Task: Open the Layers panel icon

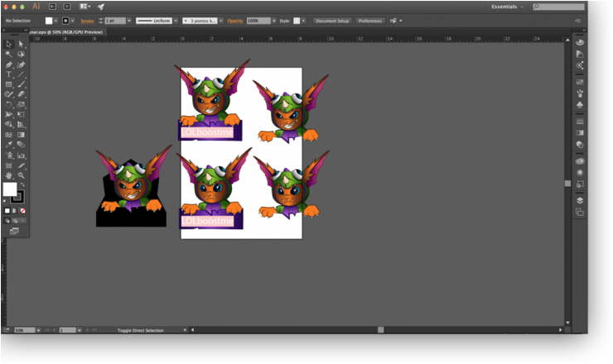Action: pyautogui.click(x=580, y=199)
